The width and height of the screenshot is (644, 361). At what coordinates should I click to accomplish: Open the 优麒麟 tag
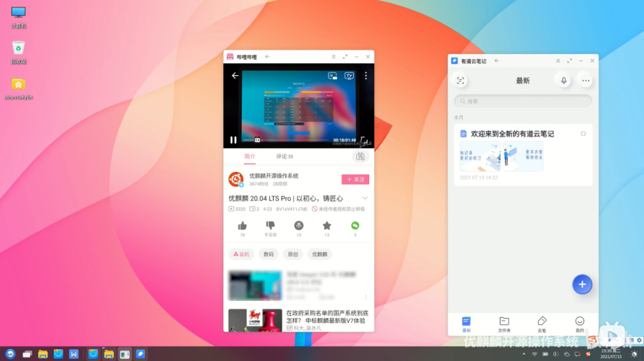click(x=320, y=254)
